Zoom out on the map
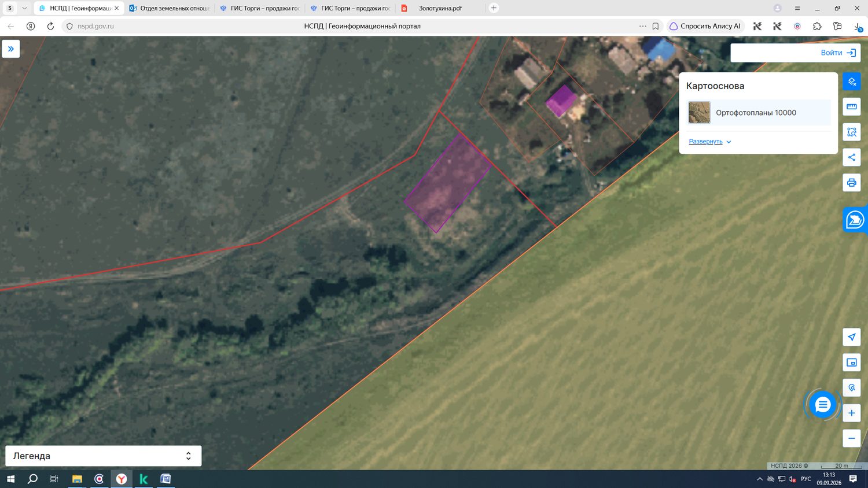 coord(852,438)
